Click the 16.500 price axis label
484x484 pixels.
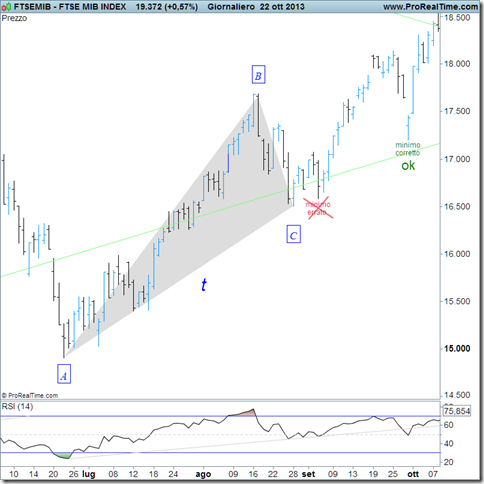[x=457, y=206]
